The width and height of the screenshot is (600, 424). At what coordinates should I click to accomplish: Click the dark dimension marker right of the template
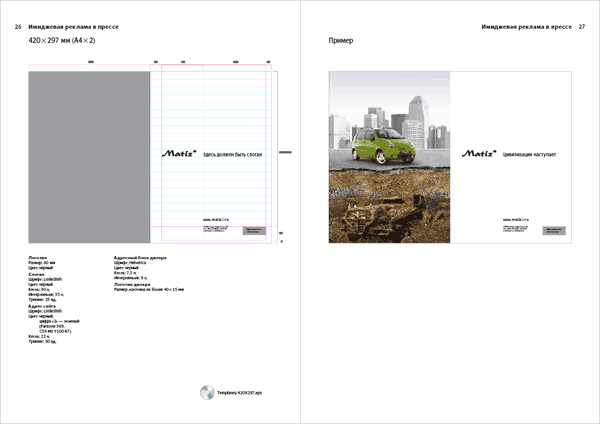coord(284,151)
